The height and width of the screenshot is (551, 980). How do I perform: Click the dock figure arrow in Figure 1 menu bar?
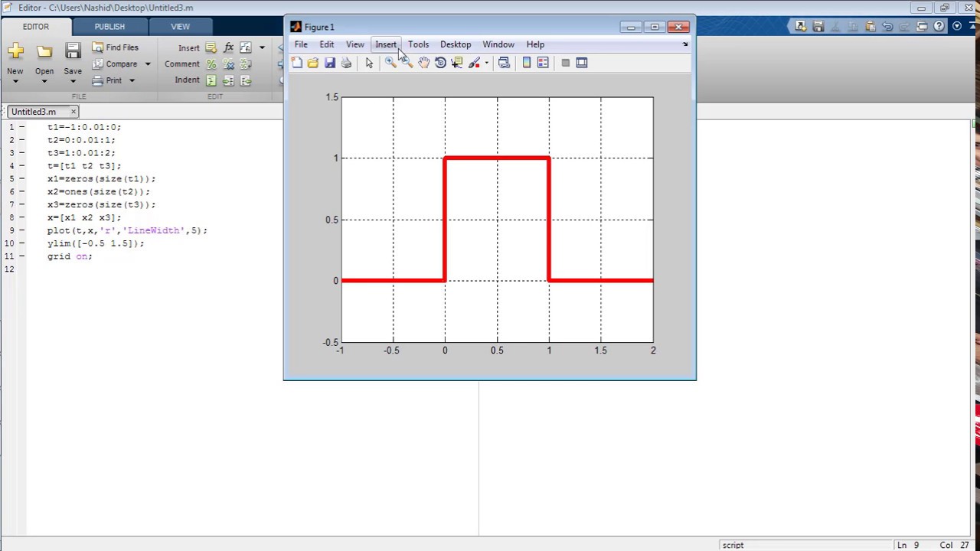685,44
